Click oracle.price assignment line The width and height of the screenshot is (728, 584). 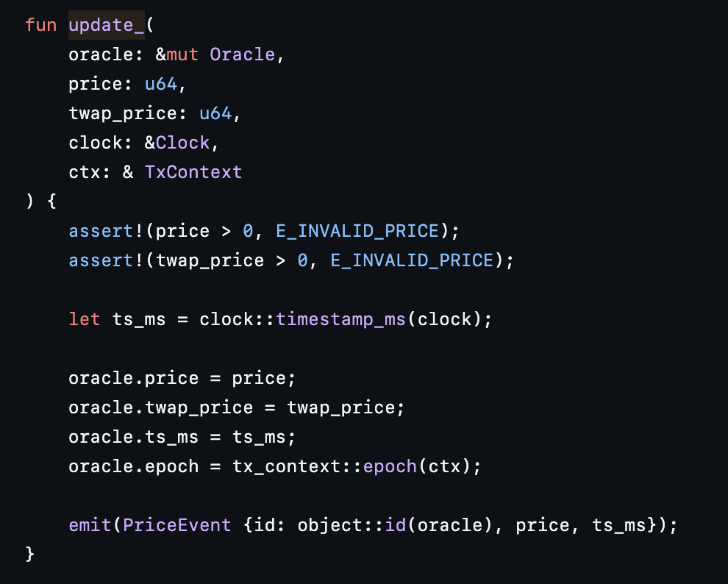click(182, 378)
